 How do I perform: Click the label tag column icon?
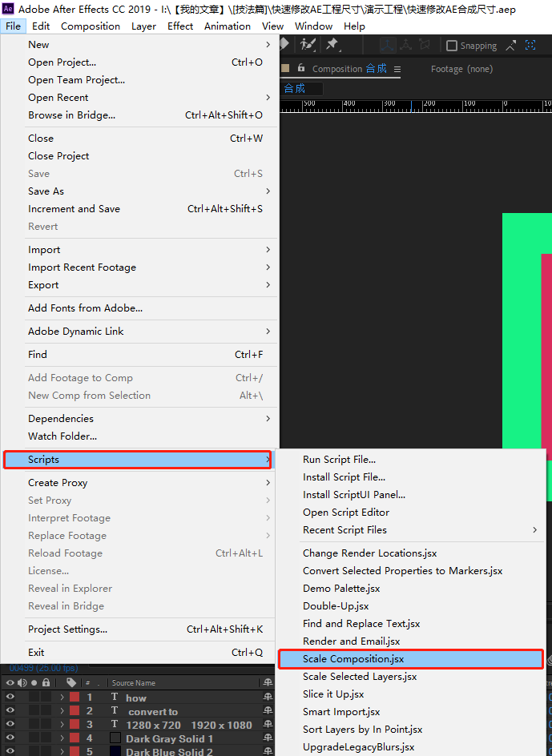point(71,683)
